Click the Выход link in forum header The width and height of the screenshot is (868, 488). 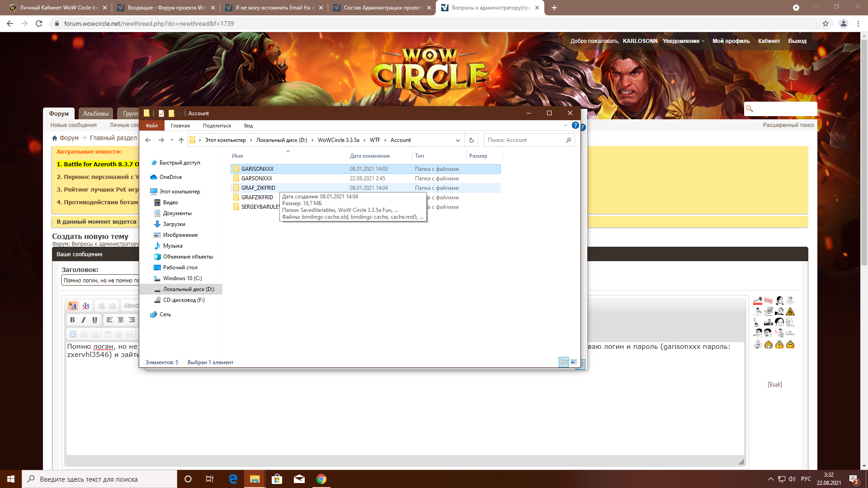click(x=797, y=41)
